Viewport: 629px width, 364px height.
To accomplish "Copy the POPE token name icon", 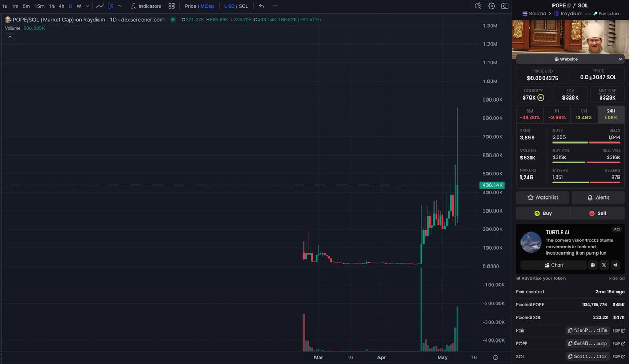I will (x=570, y=5).
